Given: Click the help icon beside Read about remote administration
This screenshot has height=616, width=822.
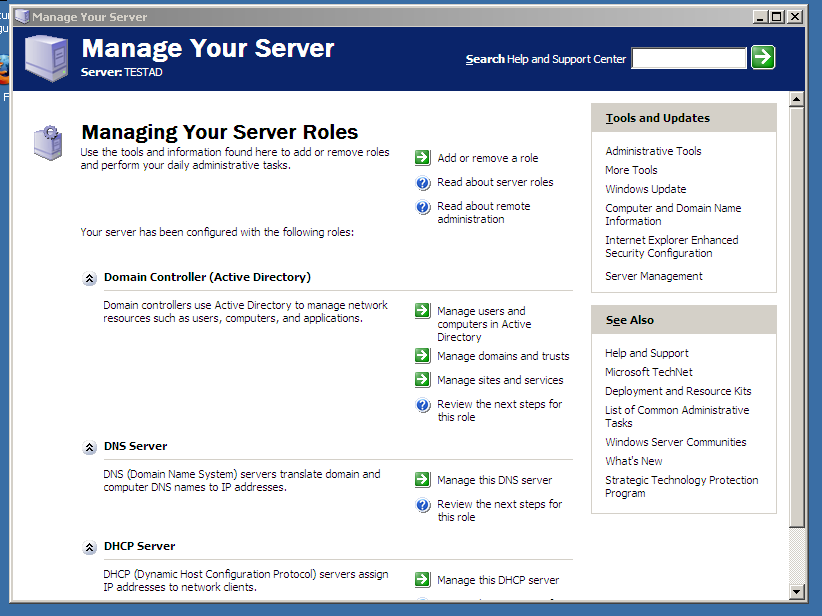Looking at the screenshot, I should (x=423, y=207).
